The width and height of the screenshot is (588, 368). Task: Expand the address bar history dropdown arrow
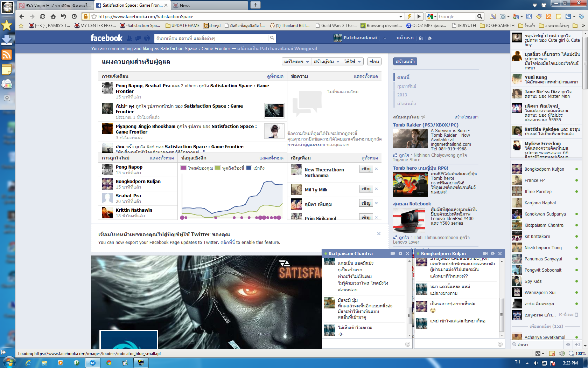point(401,16)
